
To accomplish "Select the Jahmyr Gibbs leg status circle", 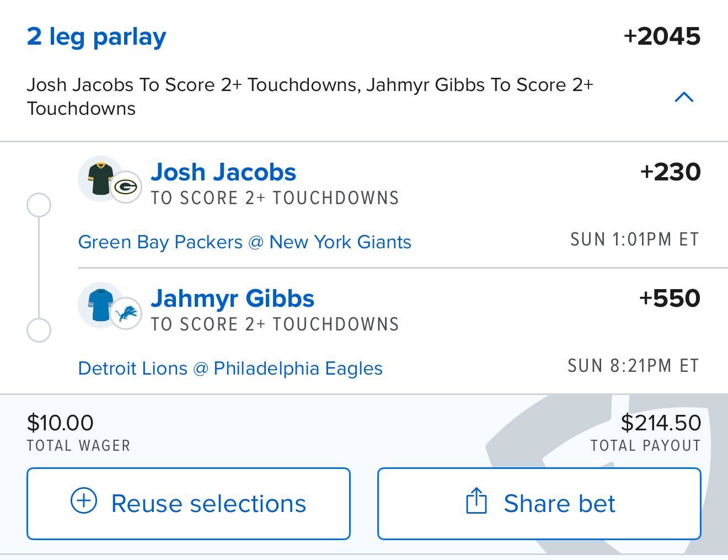I will pos(39,330).
